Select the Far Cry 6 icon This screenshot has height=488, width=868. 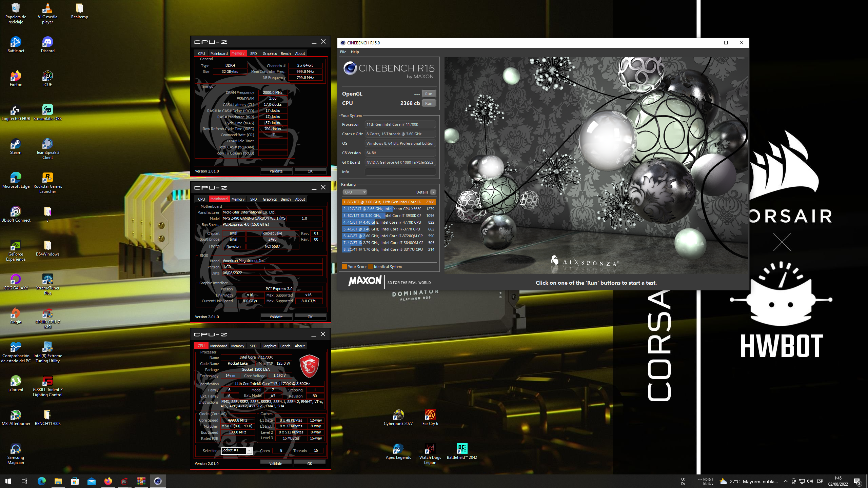(430, 417)
